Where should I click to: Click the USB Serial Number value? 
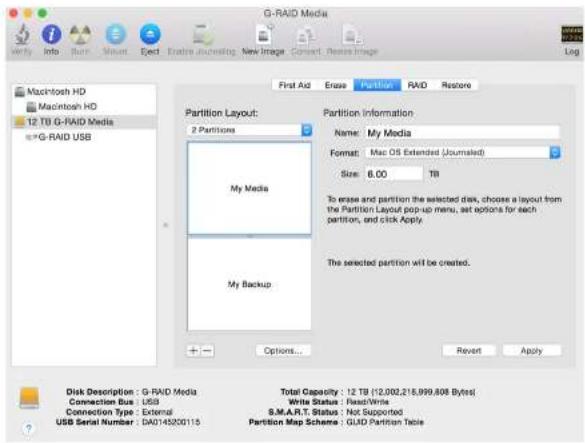click(171, 422)
